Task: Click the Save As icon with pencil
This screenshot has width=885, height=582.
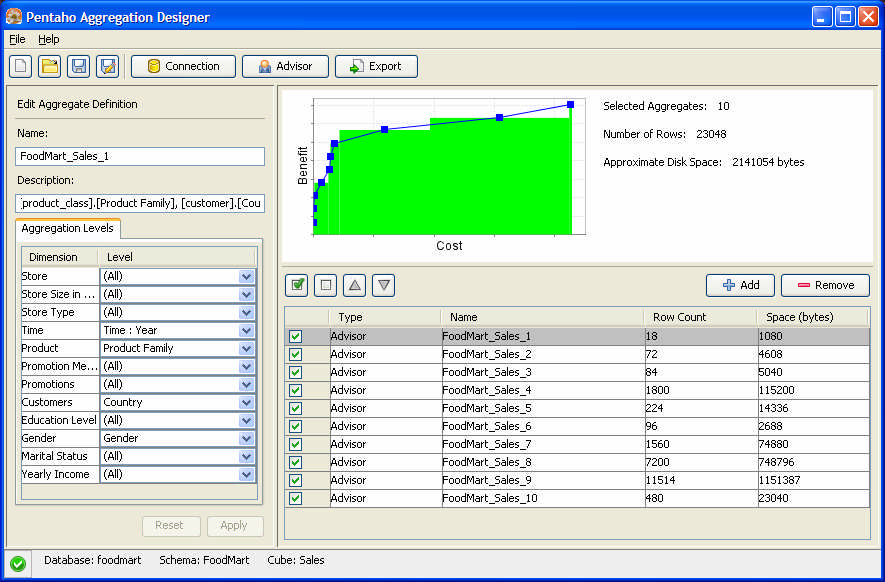Action: [107, 67]
